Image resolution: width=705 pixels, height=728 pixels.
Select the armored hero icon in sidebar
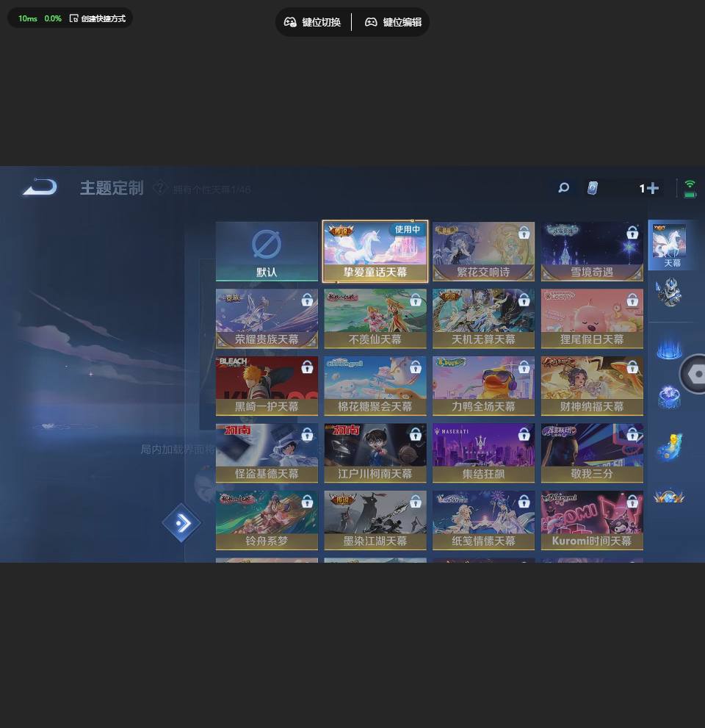pos(669,292)
